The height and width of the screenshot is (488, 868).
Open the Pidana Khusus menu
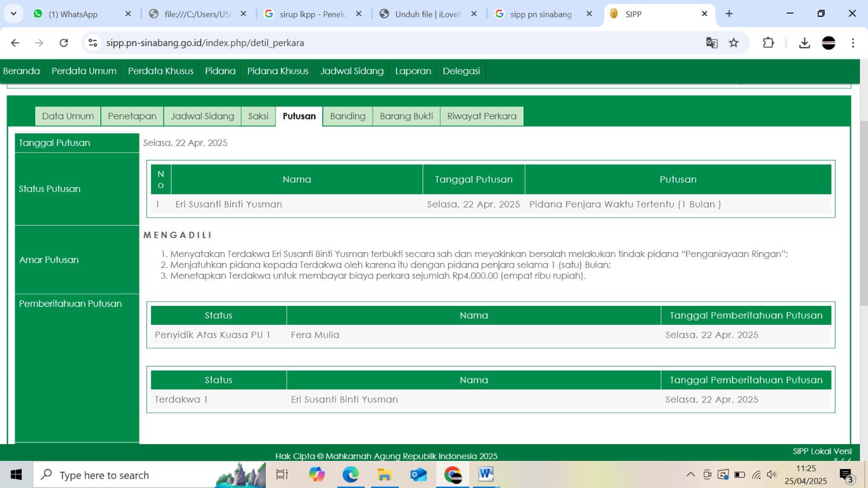point(277,71)
